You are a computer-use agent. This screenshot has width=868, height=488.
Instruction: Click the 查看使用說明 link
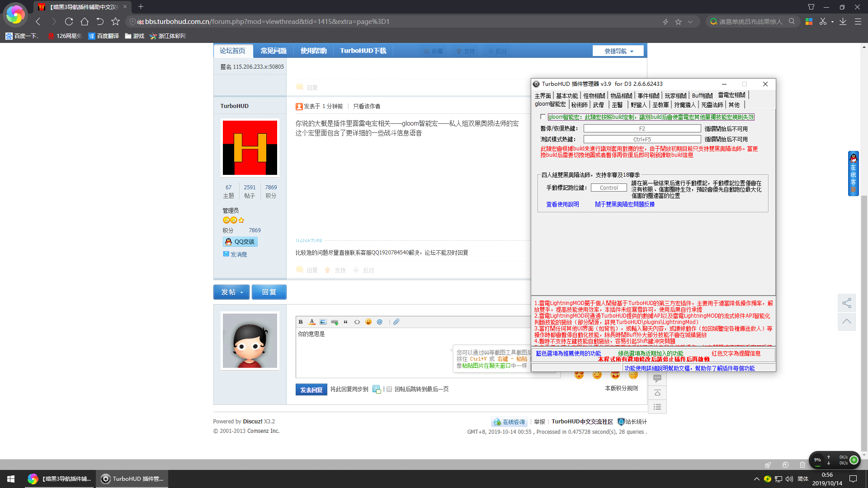click(562, 204)
